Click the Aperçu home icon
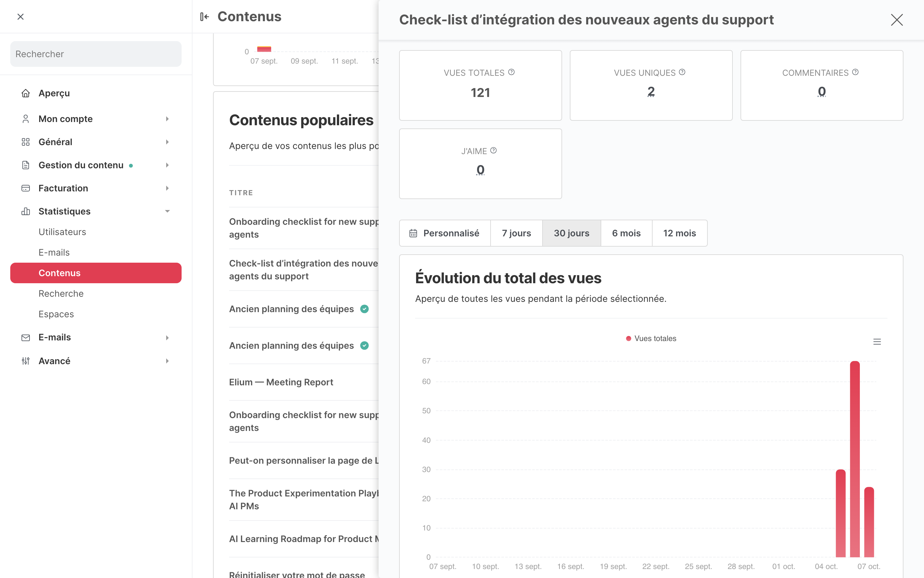This screenshot has width=924, height=578. click(26, 93)
